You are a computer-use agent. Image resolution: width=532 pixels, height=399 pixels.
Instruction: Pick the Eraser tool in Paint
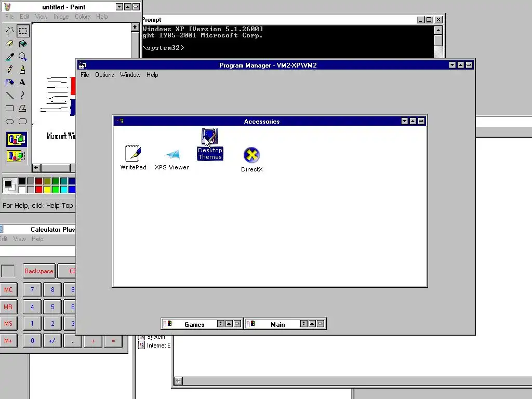[x=9, y=44]
